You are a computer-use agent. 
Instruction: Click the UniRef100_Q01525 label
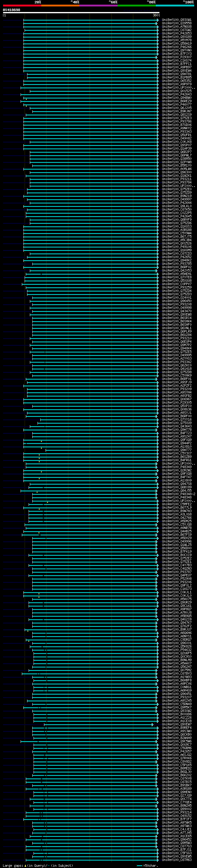(177, 91)
